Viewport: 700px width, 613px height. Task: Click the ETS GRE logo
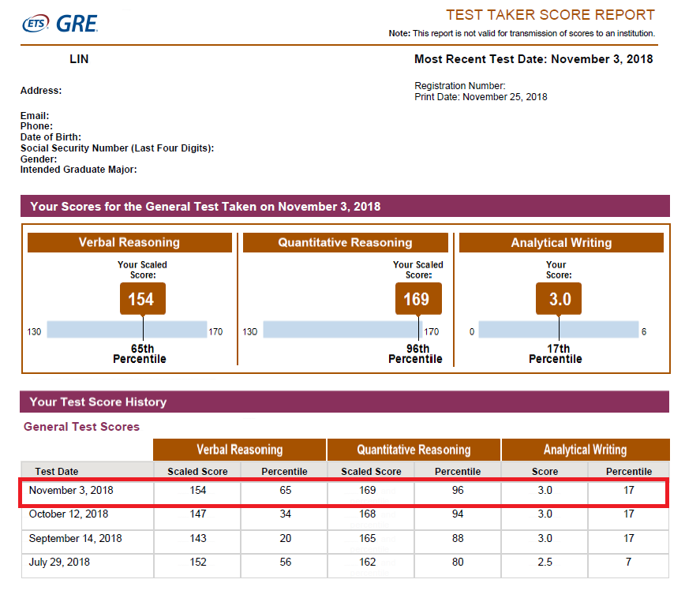[x=60, y=24]
